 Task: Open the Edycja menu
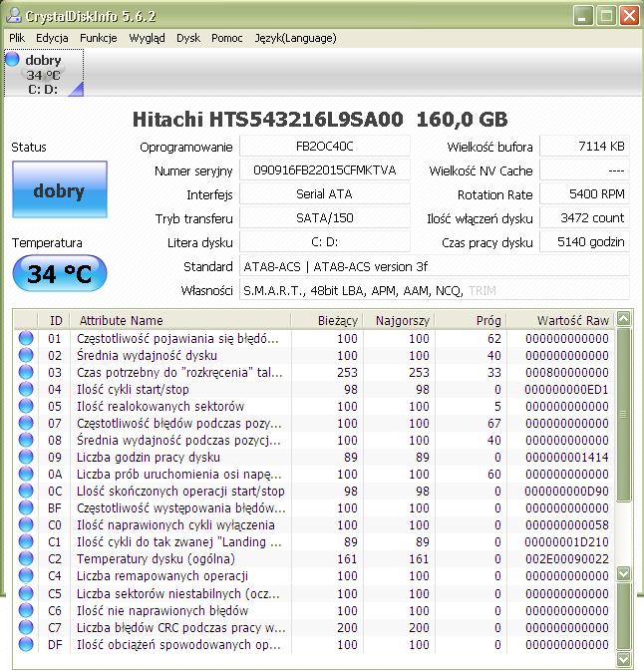52,38
